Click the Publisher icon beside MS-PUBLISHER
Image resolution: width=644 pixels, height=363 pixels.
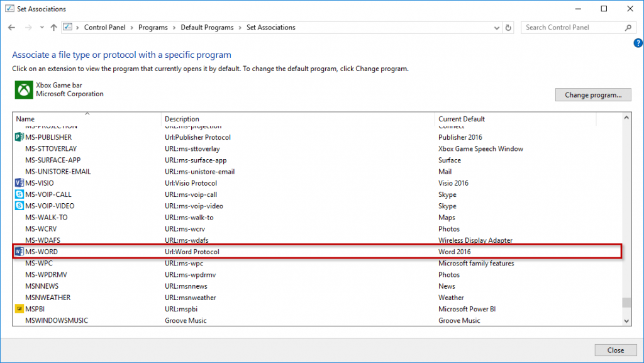18,137
